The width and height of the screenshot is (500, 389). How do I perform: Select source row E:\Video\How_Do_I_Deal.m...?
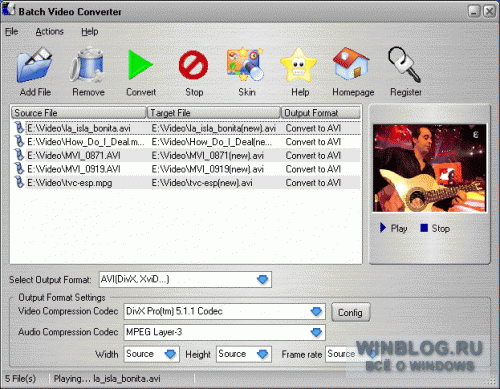pyautogui.click(x=86, y=142)
